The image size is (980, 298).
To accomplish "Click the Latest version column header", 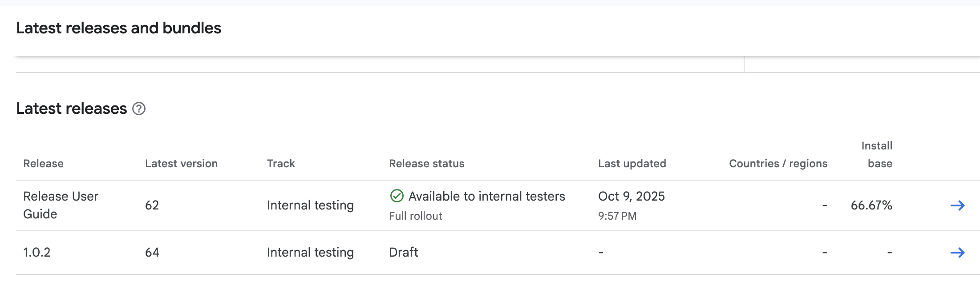I will 181,164.
